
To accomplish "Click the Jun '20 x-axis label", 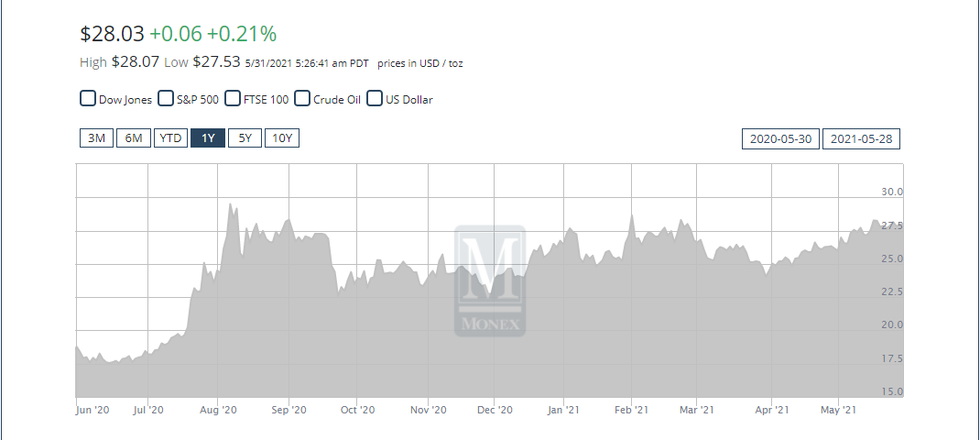I will point(93,410).
